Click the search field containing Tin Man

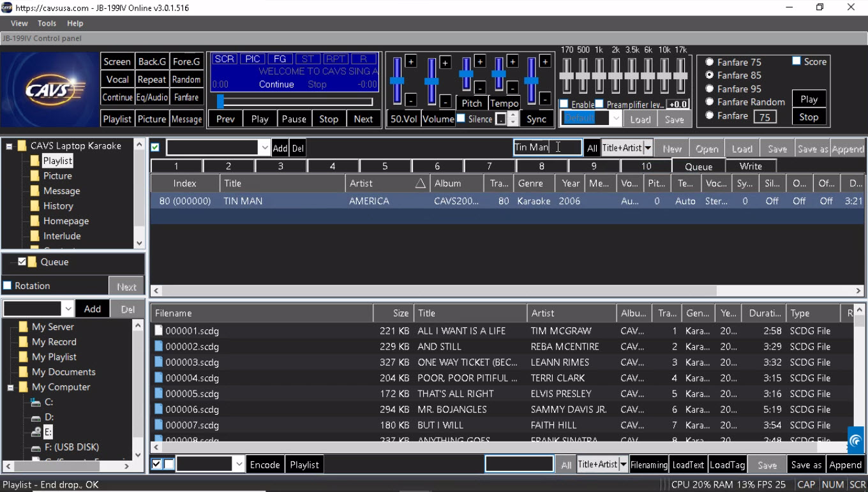pyautogui.click(x=548, y=147)
